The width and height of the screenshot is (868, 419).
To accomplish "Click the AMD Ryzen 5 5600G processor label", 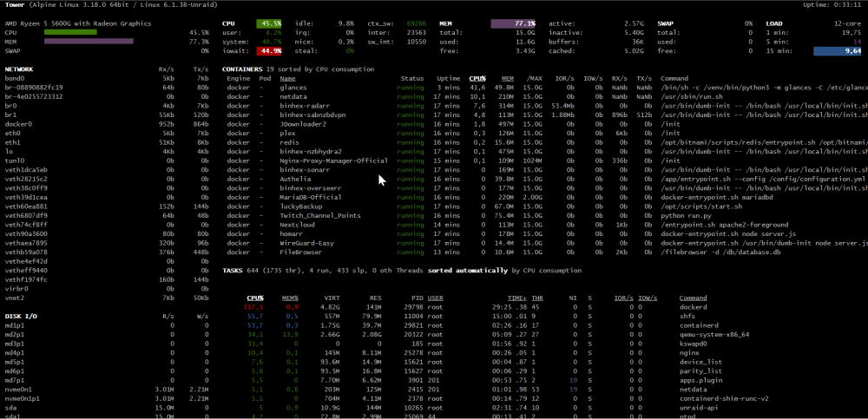I will click(78, 23).
